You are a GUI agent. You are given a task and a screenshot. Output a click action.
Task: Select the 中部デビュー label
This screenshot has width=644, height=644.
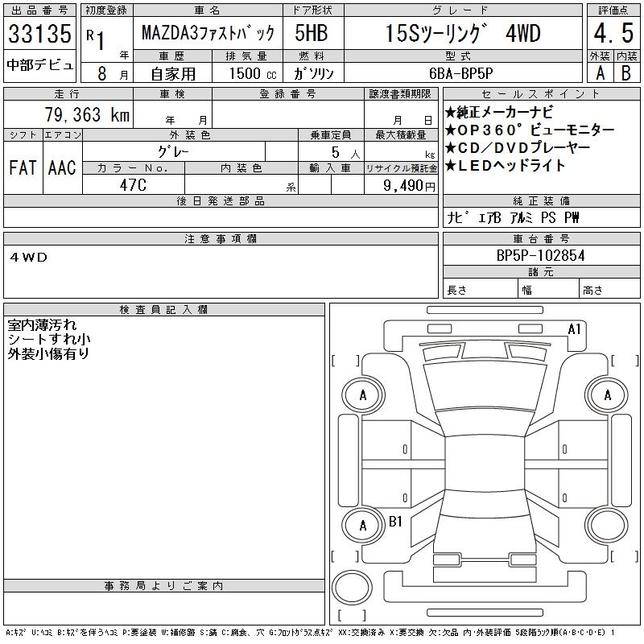pyautogui.click(x=39, y=65)
